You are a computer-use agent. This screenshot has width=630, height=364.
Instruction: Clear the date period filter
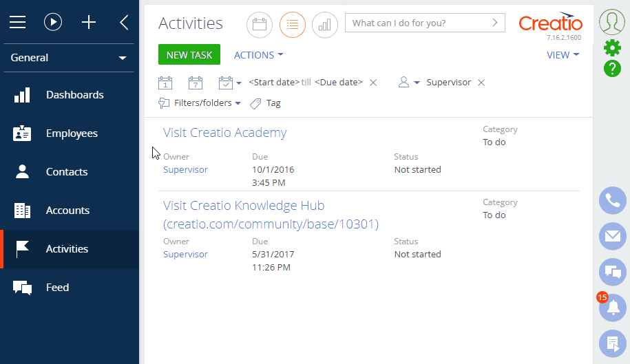click(373, 83)
